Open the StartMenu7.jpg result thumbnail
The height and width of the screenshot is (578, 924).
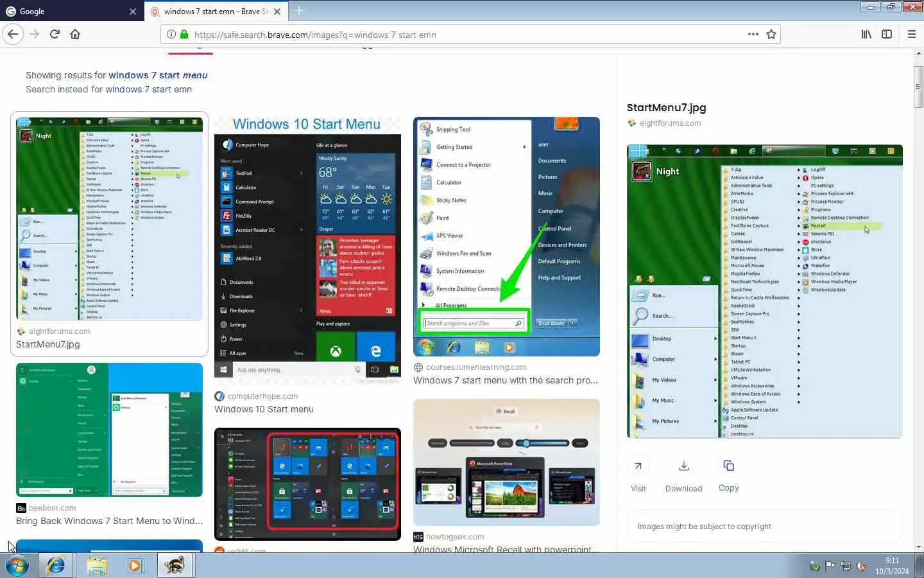[x=109, y=218]
